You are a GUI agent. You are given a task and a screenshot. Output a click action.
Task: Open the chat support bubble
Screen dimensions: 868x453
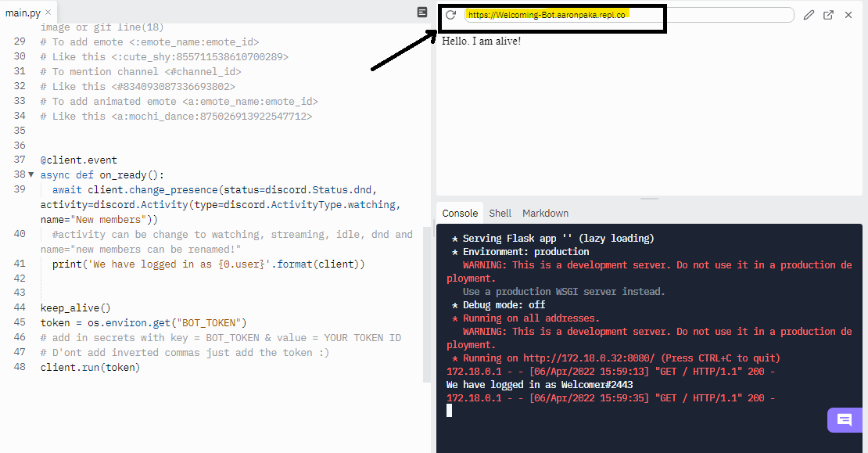845,420
